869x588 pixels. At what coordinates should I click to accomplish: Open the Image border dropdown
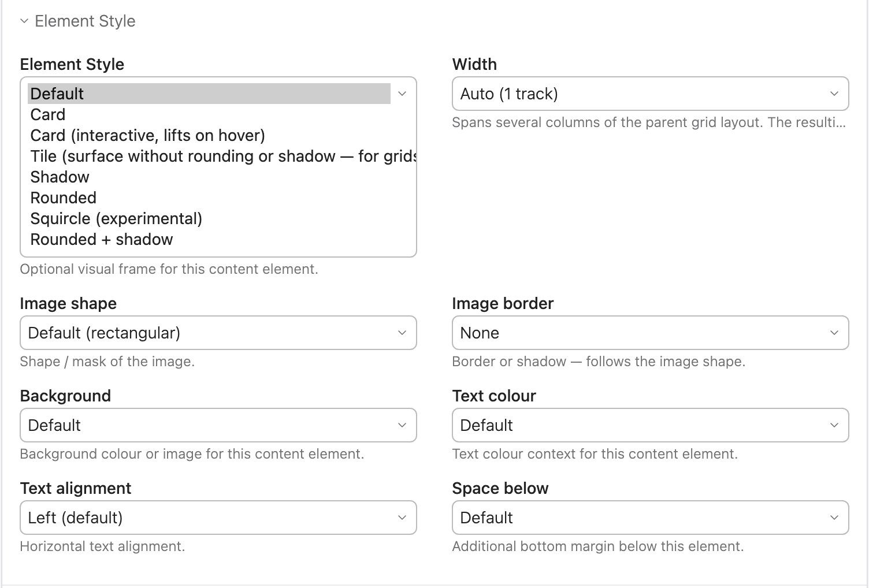coord(650,333)
